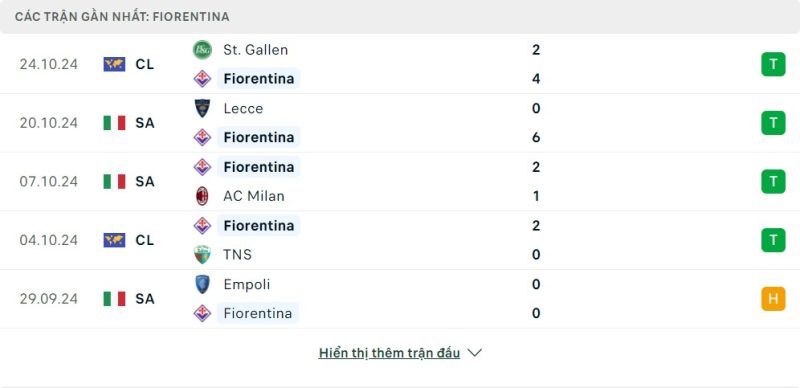Click the TNS club crest
800x388 pixels.
pos(202,254)
